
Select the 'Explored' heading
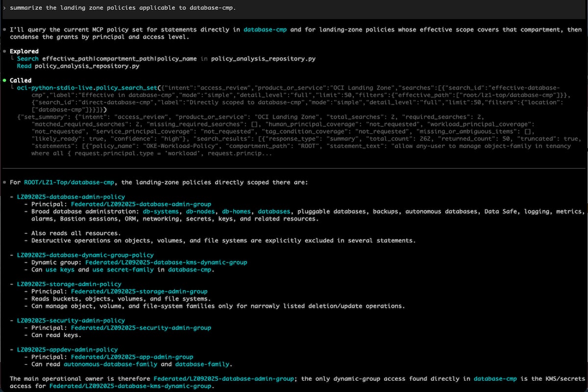[24, 51]
